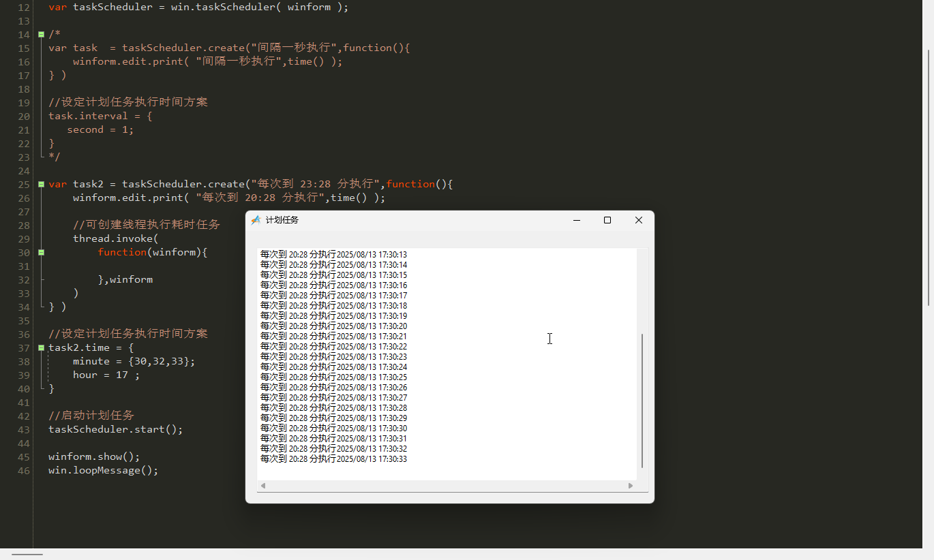The image size is (934, 560).
Task: Click the code taskScheduler.start();
Action: tap(116, 429)
